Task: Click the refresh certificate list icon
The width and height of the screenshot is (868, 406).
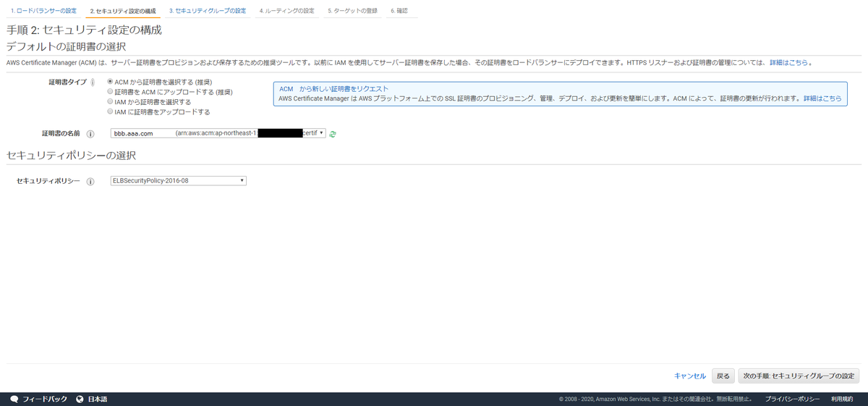Action: coord(333,134)
